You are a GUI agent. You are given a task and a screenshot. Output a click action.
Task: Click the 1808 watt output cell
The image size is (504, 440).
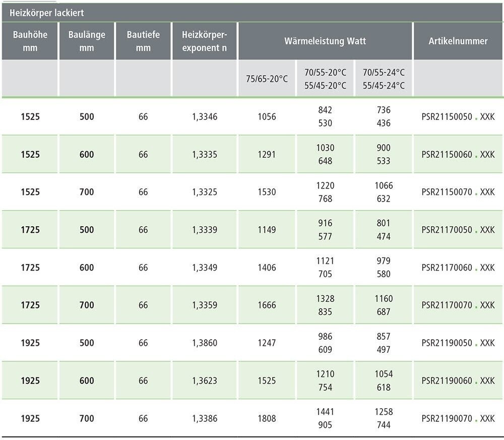(267, 418)
